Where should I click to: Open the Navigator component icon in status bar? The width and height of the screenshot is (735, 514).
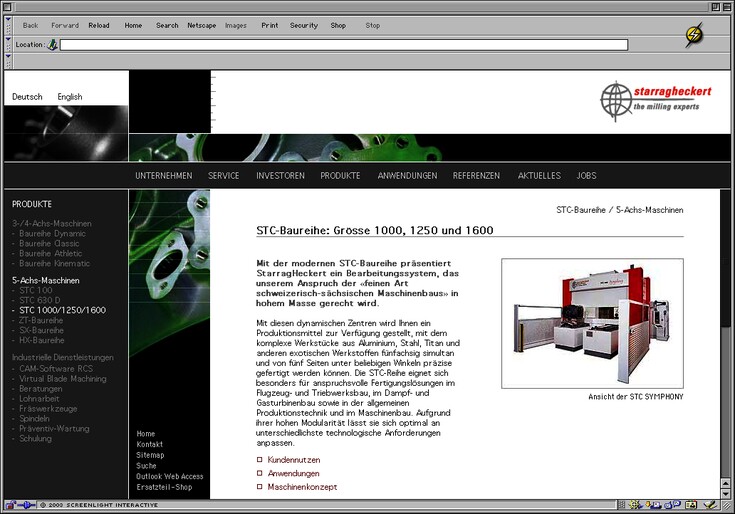pyautogui.click(x=636, y=505)
